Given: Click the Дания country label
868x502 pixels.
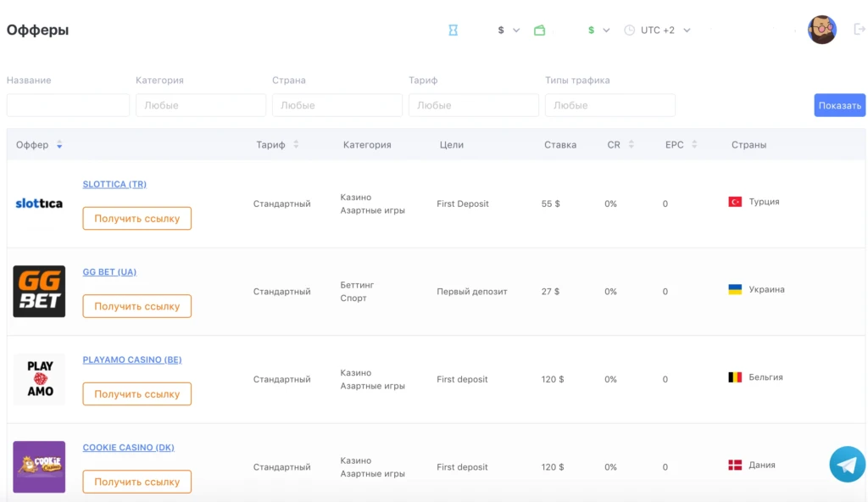Looking at the screenshot, I should (x=762, y=465).
